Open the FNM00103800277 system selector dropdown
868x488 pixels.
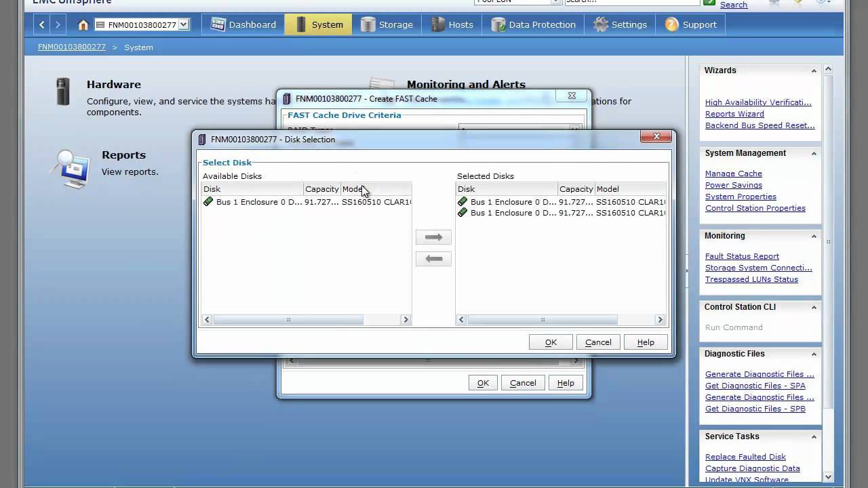[x=142, y=25]
